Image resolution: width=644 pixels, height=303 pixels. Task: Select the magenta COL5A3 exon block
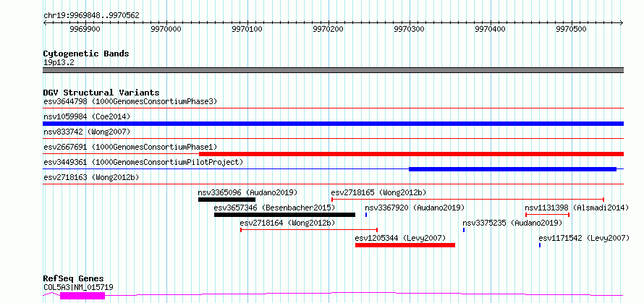pos(82,296)
